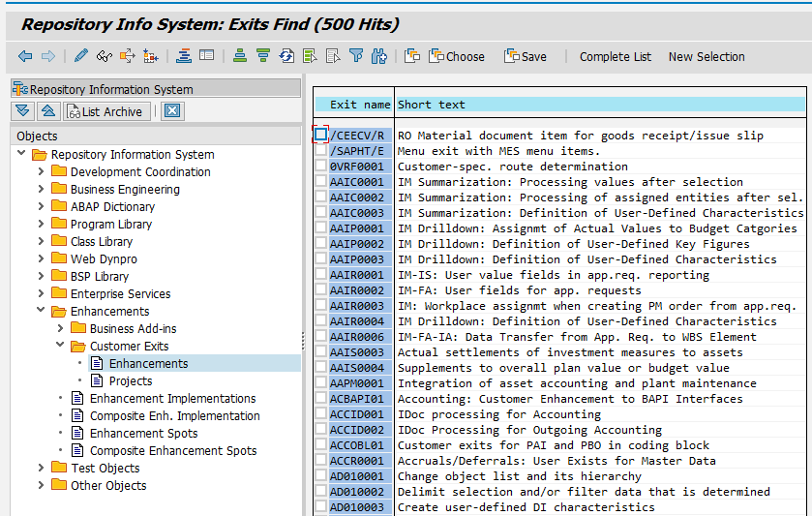Select the Enhancements document item under Customer Exits

pyautogui.click(x=149, y=363)
